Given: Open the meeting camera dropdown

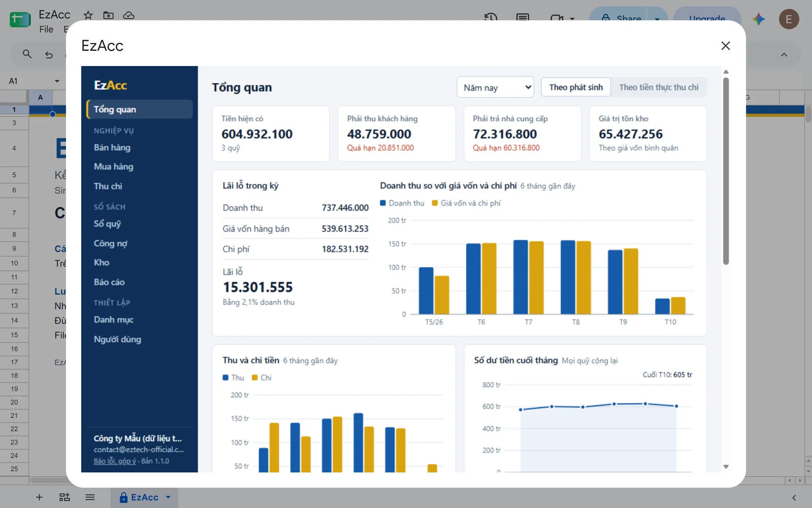Looking at the screenshot, I should click(572, 18).
